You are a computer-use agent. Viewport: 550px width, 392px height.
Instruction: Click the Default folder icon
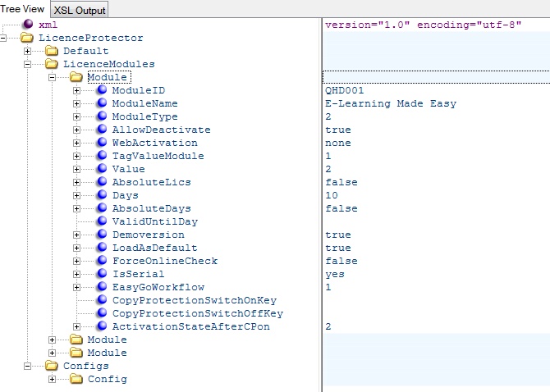[53, 51]
